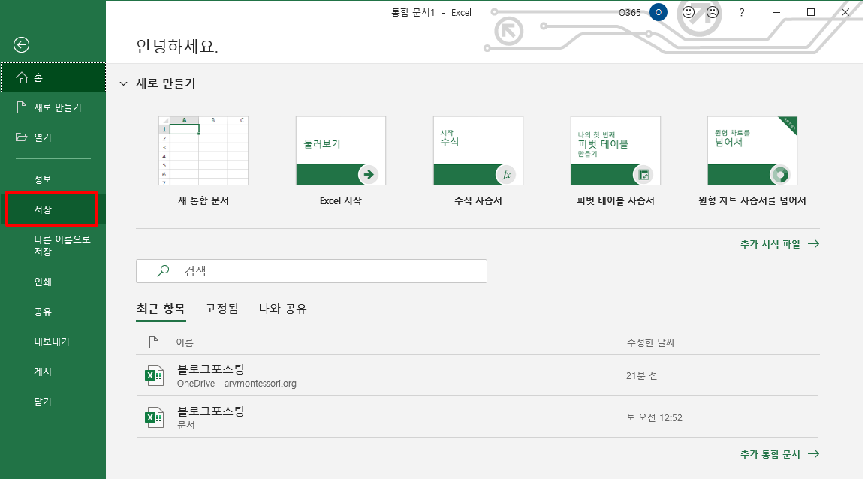Screen dimensions: 868x479
Task: Click the home house icon in sidebar
Action: (22, 77)
